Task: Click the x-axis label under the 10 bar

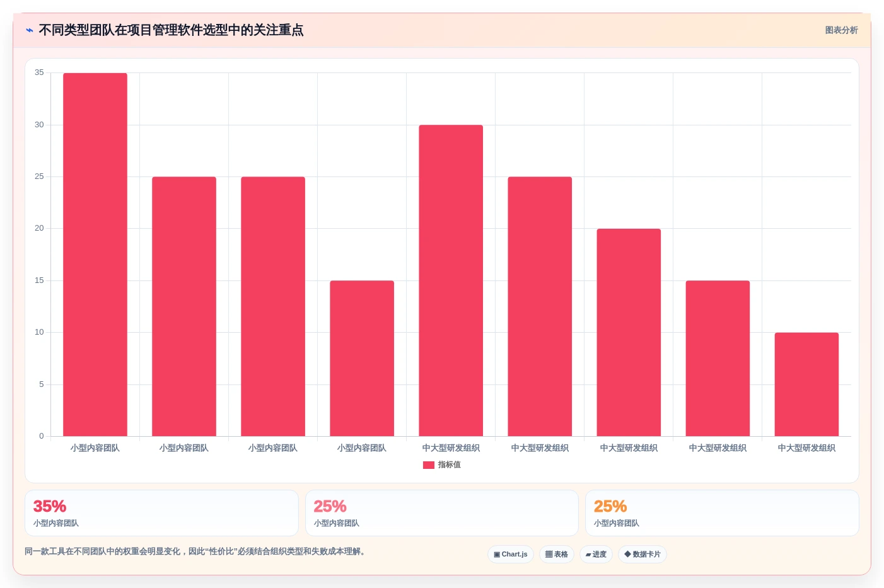Action: click(x=806, y=448)
